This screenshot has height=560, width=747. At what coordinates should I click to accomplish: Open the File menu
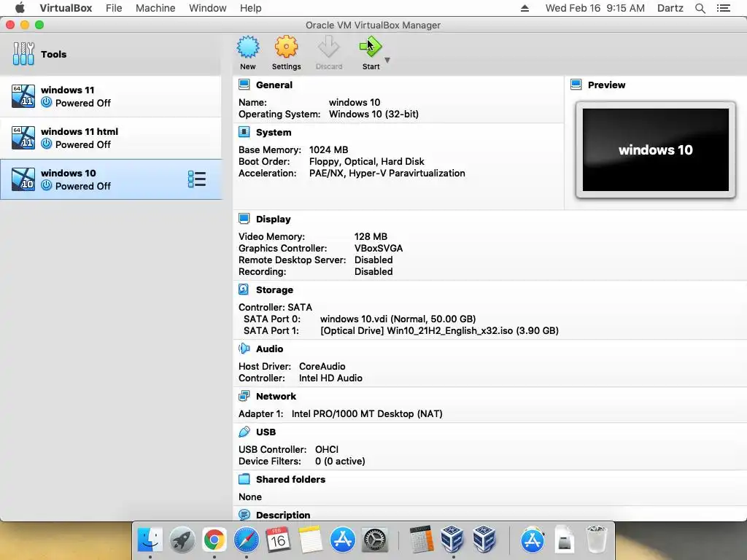114,8
